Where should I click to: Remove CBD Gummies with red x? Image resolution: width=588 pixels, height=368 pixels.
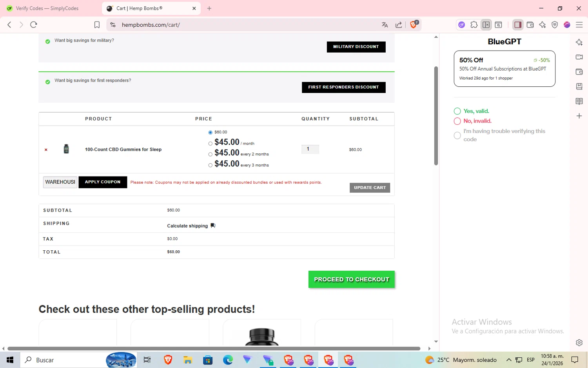46,150
